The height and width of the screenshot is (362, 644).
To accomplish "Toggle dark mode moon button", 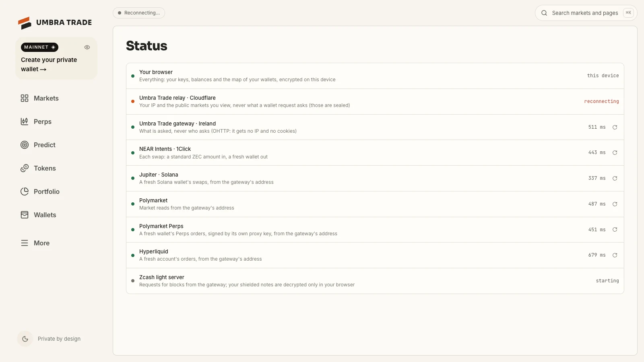I will 25,339.
